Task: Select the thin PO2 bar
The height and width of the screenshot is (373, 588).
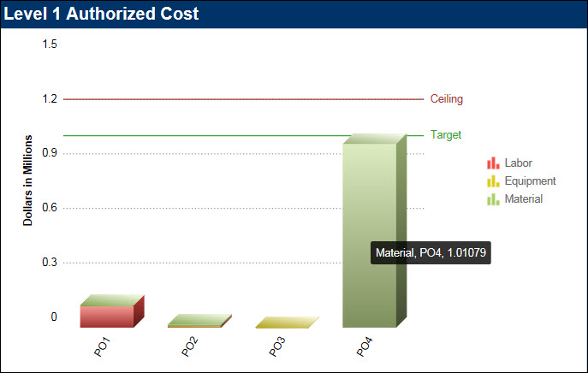Action: point(199,323)
